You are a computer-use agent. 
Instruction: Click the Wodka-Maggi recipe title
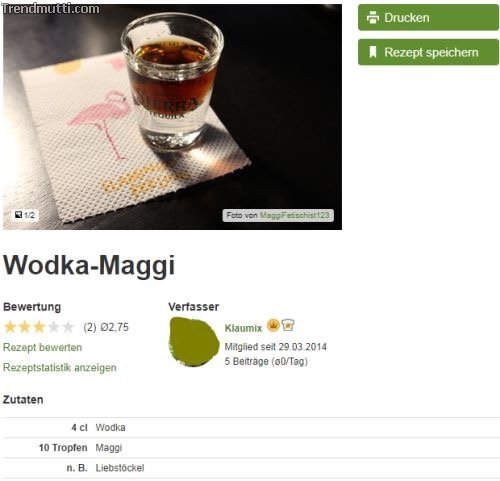(x=89, y=266)
